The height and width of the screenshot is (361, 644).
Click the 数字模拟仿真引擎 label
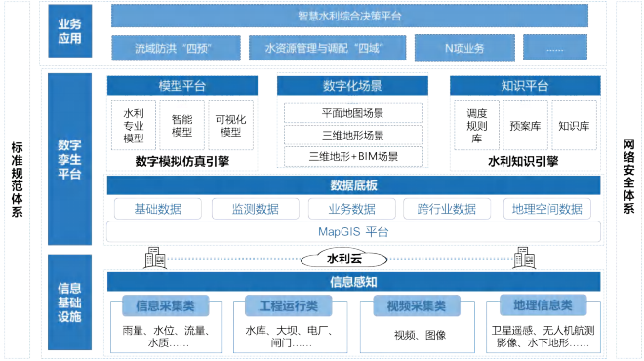(x=182, y=161)
